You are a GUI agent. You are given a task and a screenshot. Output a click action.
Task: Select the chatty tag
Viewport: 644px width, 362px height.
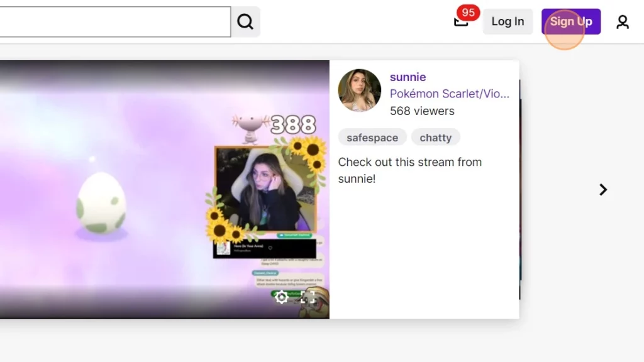click(x=435, y=138)
